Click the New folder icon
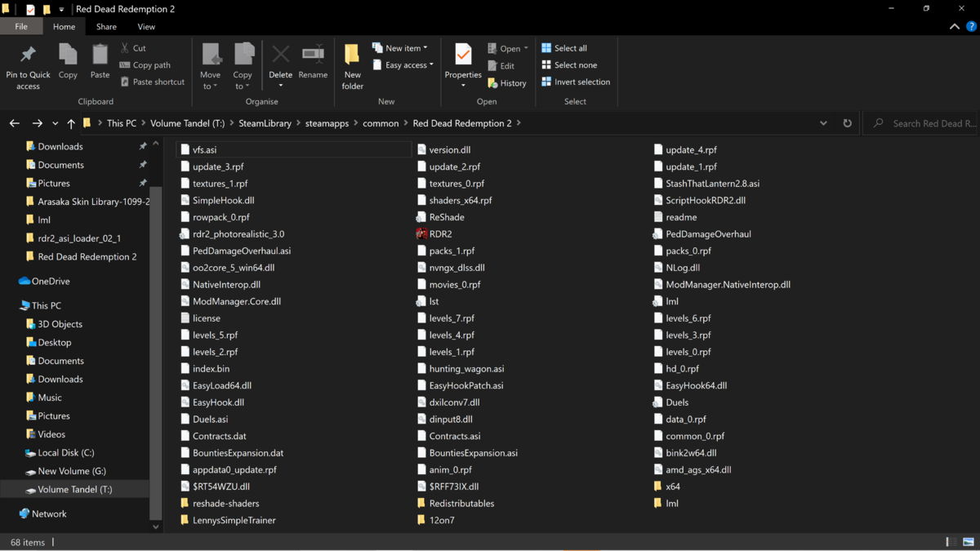980x551 pixels. click(x=352, y=56)
